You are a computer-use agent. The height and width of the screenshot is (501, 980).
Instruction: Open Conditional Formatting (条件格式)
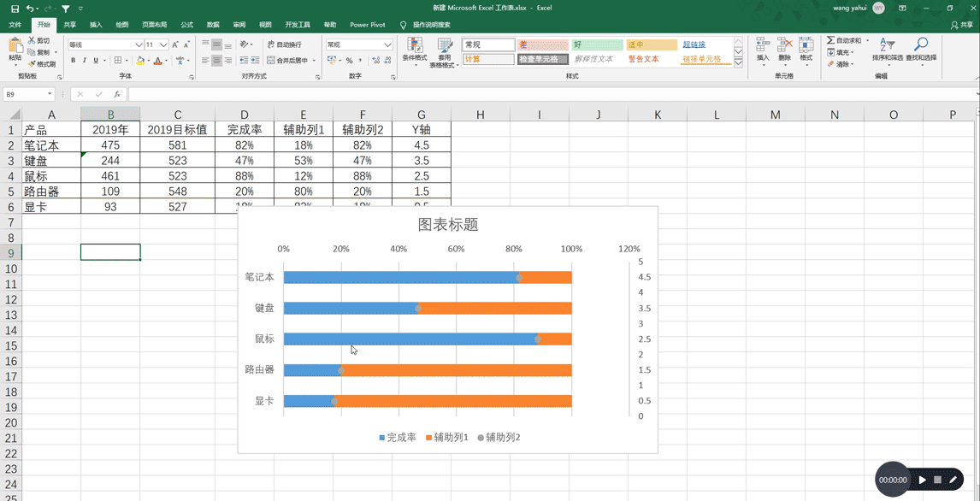pos(415,52)
